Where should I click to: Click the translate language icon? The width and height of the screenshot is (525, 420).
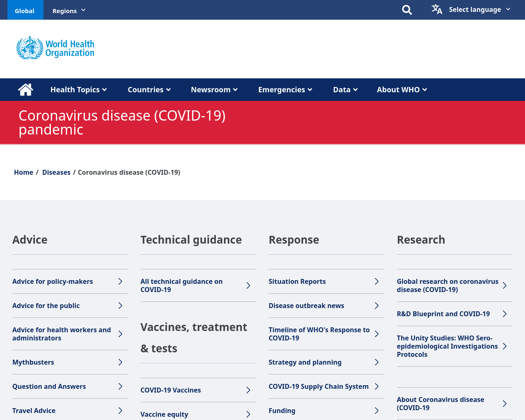coord(437,9)
